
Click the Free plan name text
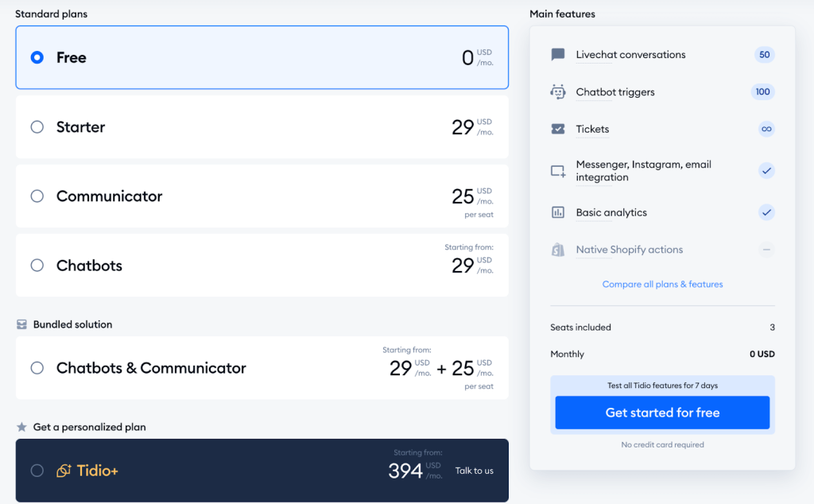tap(71, 57)
